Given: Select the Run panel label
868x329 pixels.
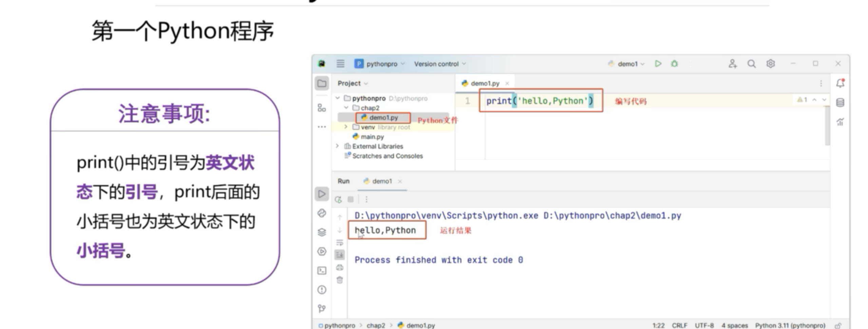Looking at the screenshot, I should click(x=343, y=181).
